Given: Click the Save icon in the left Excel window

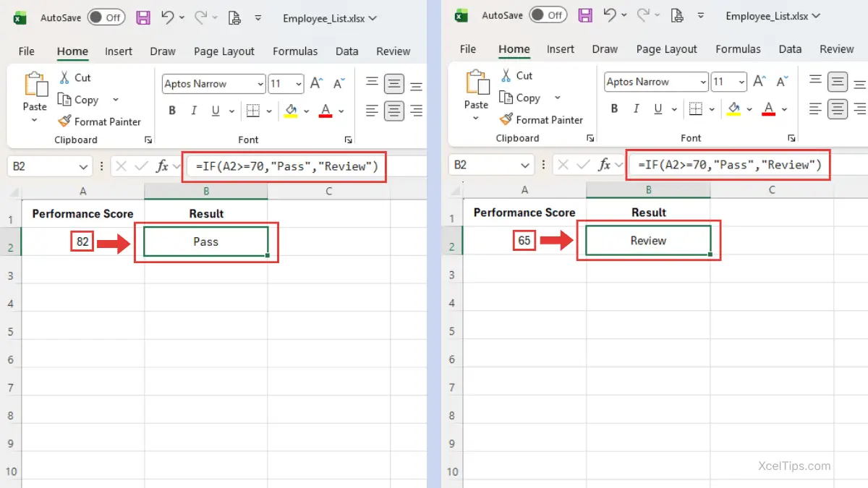Looking at the screenshot, I should click(x=143, y=18).
